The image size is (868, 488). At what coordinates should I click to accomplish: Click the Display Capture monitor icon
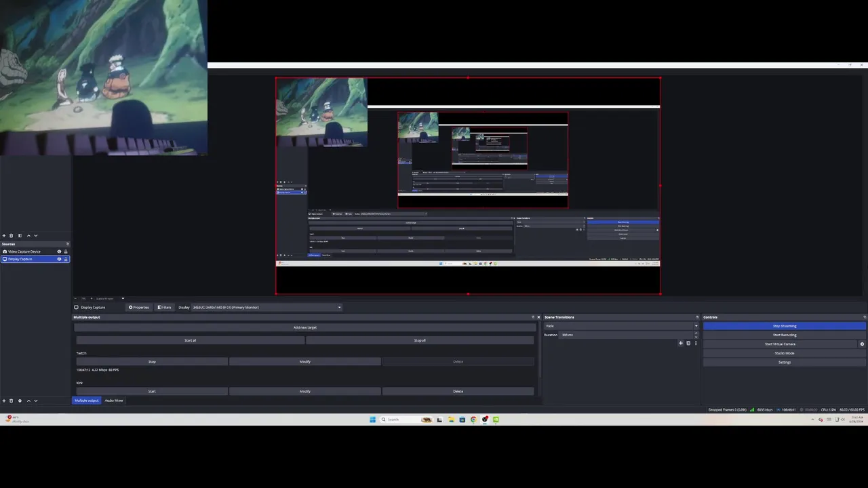pyautogui.click(x=5, y=259)
